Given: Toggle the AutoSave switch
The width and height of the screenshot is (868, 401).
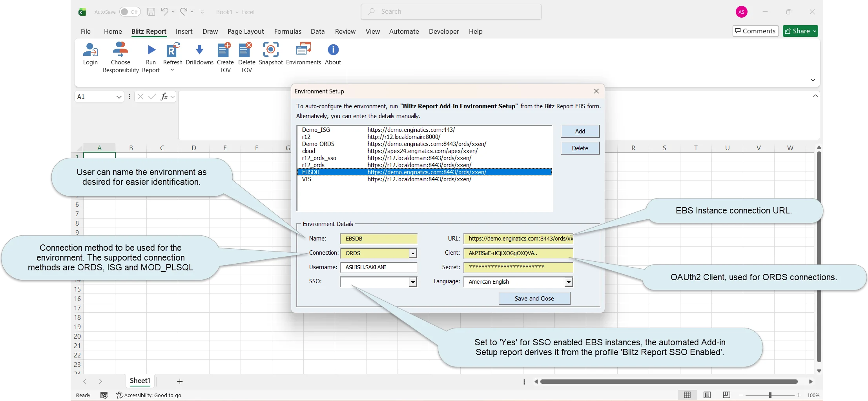Looking at the screenshot, I should tap(129, 12).
